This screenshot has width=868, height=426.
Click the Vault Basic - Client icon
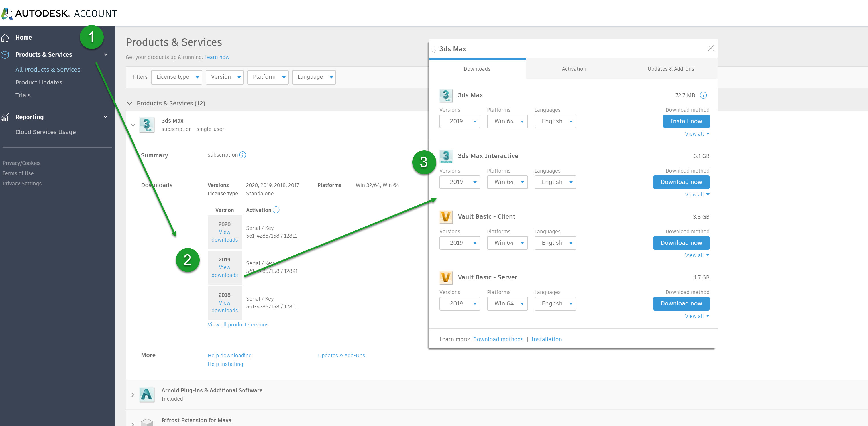[446, 217]
